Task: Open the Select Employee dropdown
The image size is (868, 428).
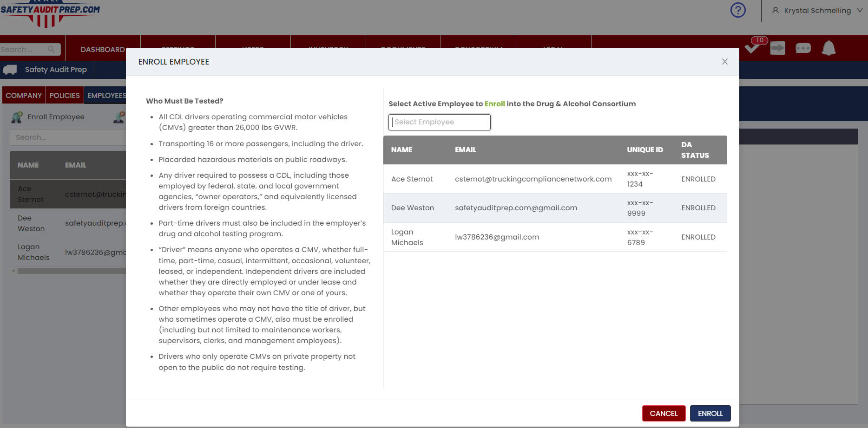Action: (x=439, y=122)
